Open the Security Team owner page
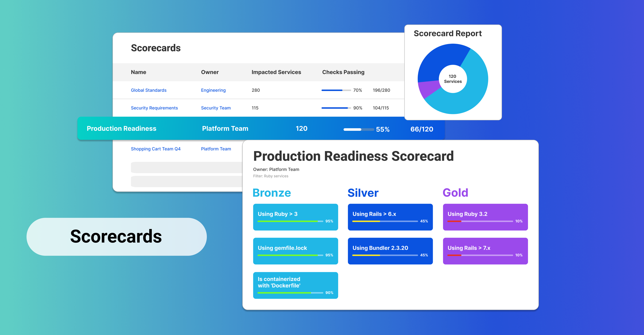The image size is (644, 335). (216, 108)
